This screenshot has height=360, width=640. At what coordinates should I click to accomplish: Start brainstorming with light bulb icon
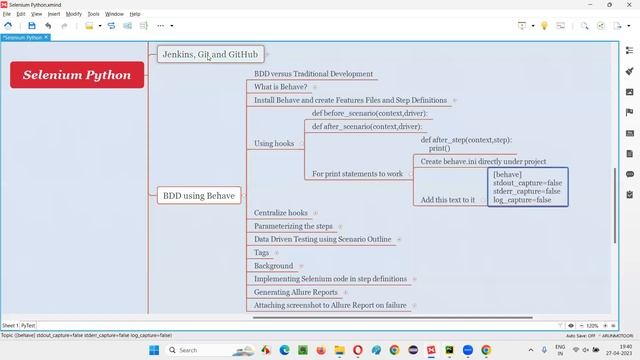[x=544, y=26]
